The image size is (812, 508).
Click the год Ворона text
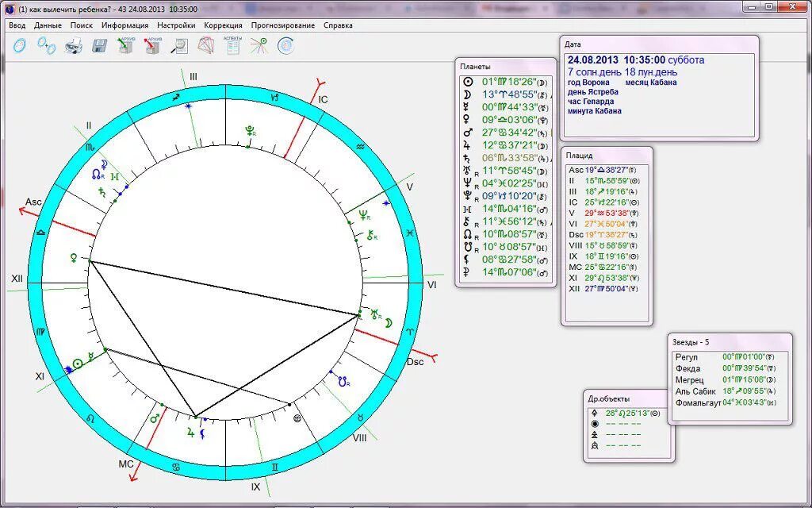coord(589,83)
